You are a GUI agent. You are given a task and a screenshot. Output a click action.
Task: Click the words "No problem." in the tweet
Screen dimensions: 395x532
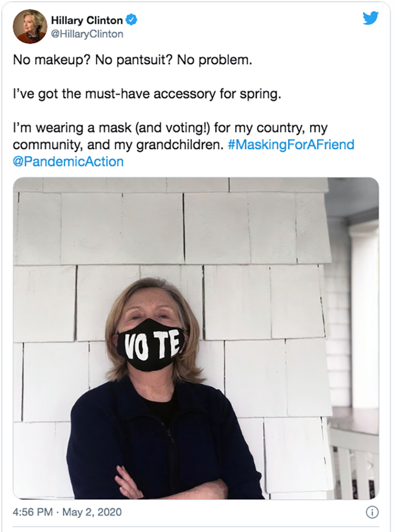click(215, 60)
